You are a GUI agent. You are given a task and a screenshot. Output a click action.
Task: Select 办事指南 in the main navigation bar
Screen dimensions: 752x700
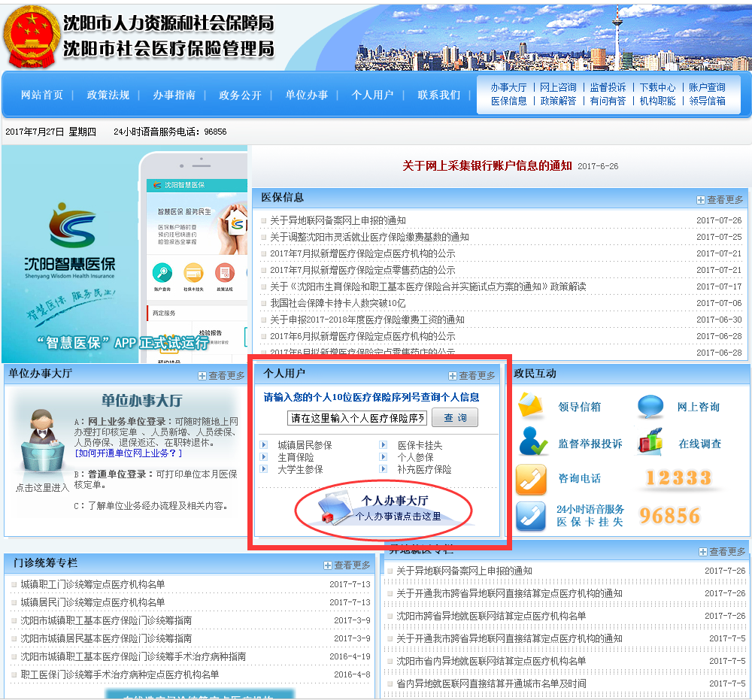coord(174,95)
